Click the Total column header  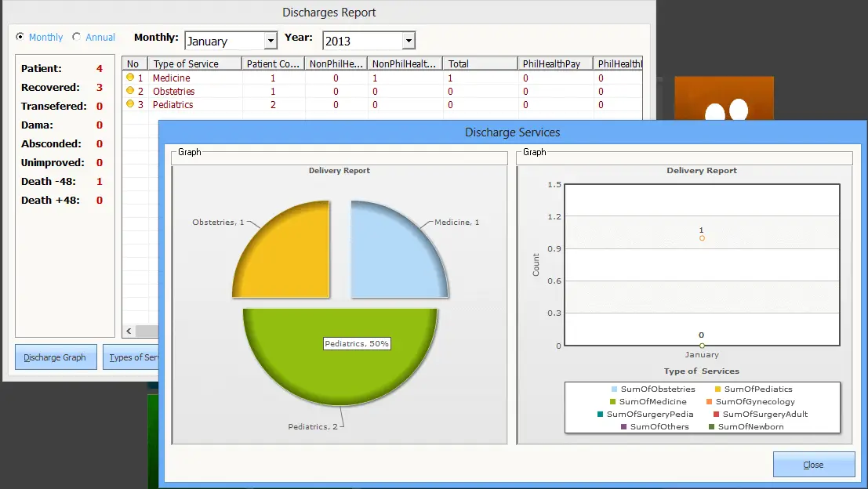click(478, 63)
